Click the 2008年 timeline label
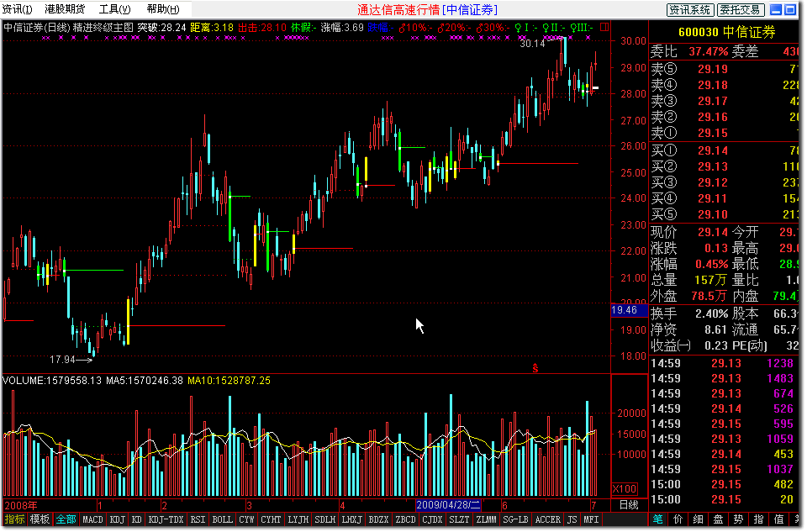 pos(21,505)
